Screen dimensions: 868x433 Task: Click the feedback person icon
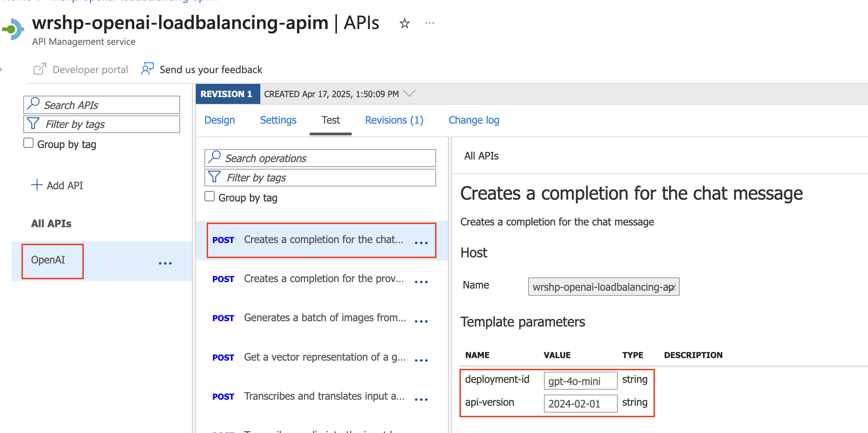147,69
